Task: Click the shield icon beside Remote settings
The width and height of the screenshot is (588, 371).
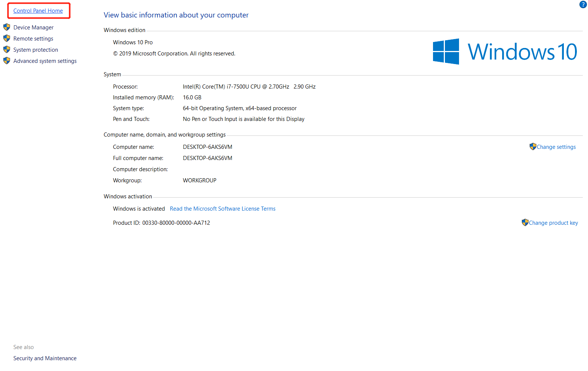Action: [x=7, y=38]
